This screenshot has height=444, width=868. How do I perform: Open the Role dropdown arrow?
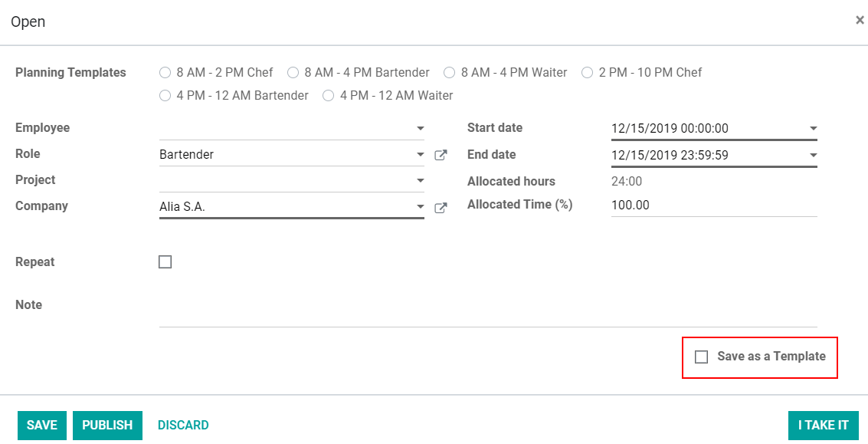(x=420, y=155)
